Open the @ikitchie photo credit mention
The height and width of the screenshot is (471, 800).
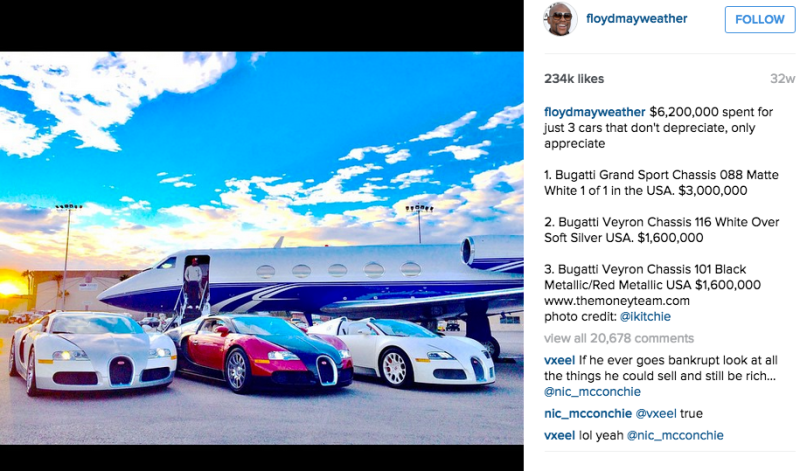click(x=645, y=316)
